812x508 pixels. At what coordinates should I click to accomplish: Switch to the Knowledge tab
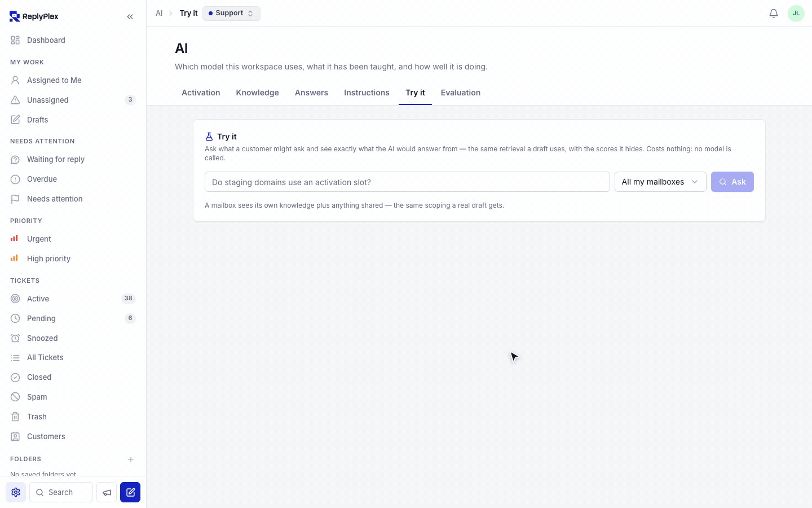click(x=257, y=93)
